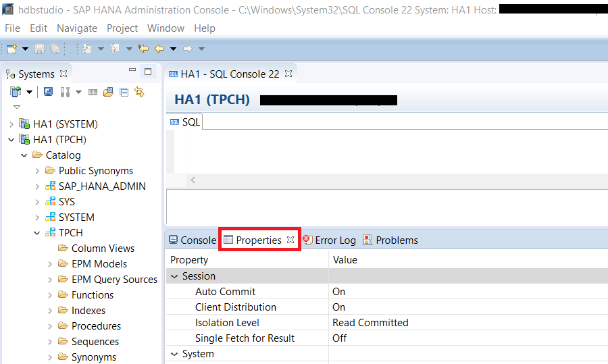Open the Forward history dropdown arrow
608x364 pixels.
coord(201,49)
